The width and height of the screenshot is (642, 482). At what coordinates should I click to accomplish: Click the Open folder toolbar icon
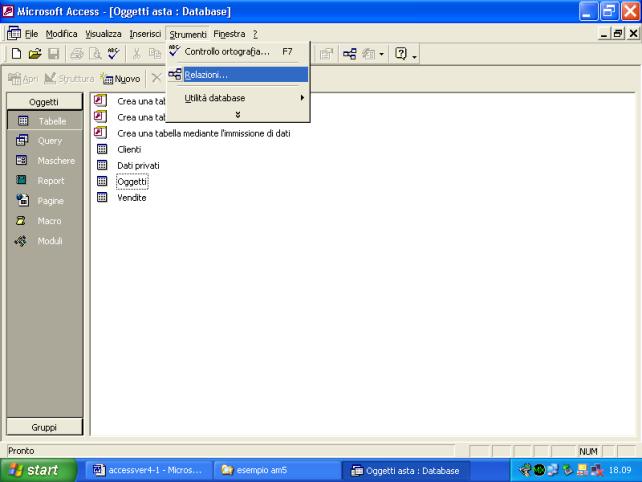click(x=35, y=54)
